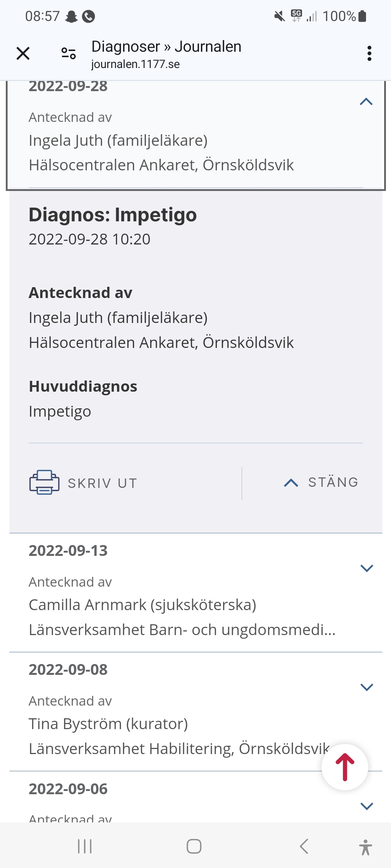Collapse the 2022-09-28 entry chevron
Viewport: 391px width, 868px height.
pyautogui.click(x=366, y=102)
